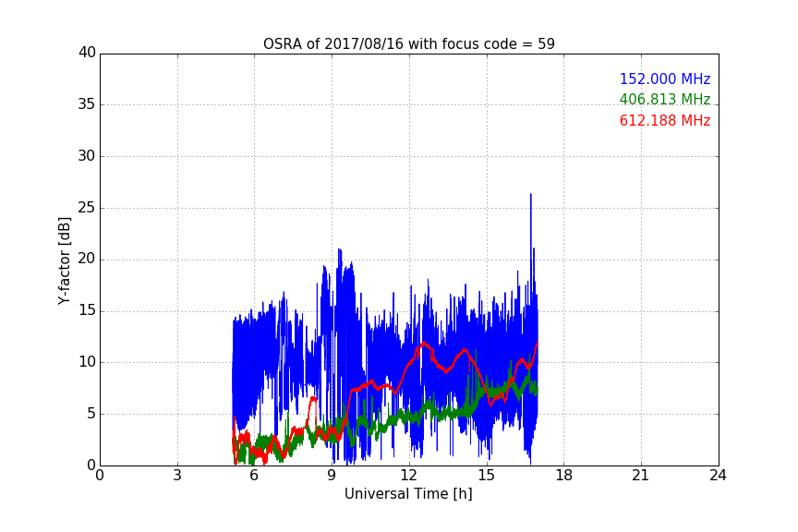Image resolution: width=798 pixels, height=532 pixels.
Task: Click the x-axis tick value 3
Action: pyautogui.click(x=177, y=476)
